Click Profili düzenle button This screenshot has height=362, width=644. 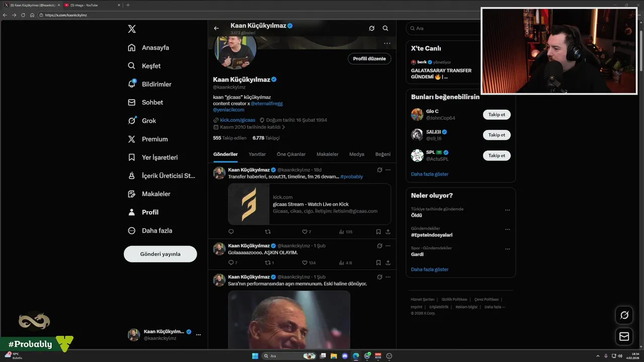coord(369,59)
